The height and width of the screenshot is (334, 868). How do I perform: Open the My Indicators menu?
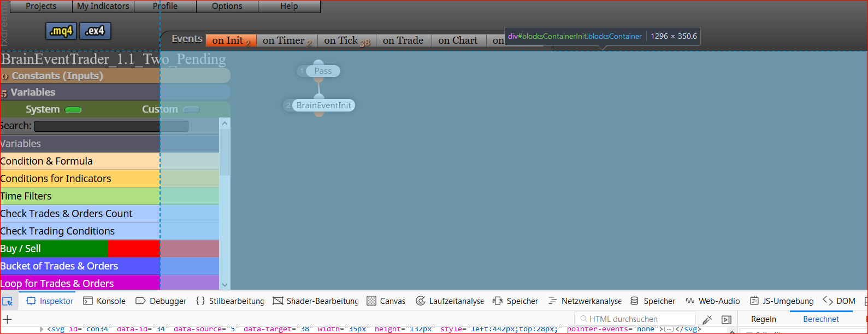click(103, 6)
